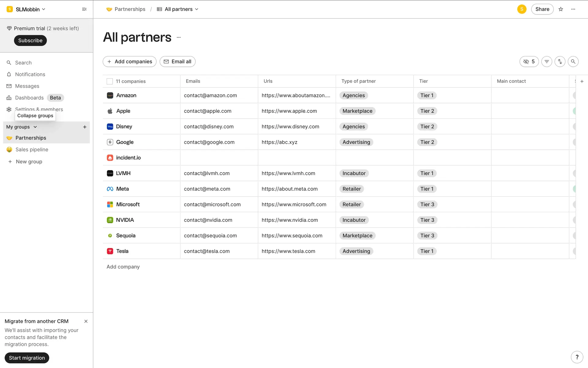Collapse My groups chevron

coord(35,127)
